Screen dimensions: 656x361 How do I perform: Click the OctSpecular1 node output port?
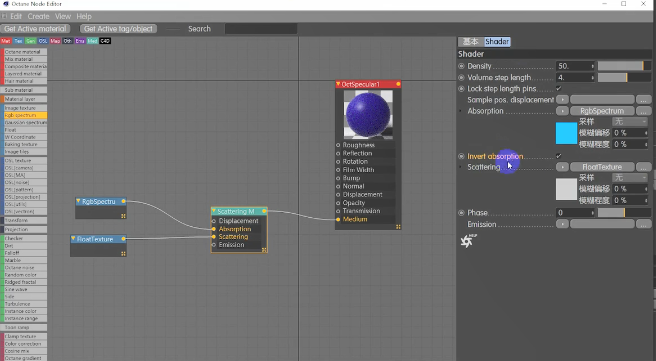[x=398, y=84]
